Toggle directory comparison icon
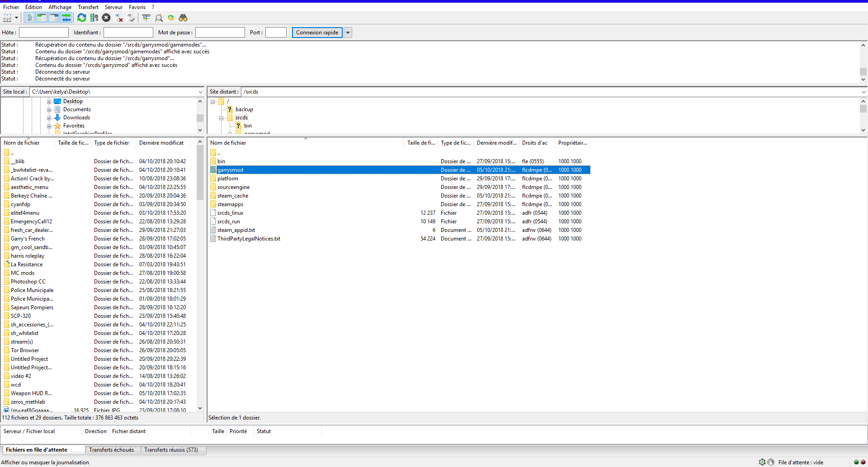Viewport: 868px width, 467px height. 159,18
